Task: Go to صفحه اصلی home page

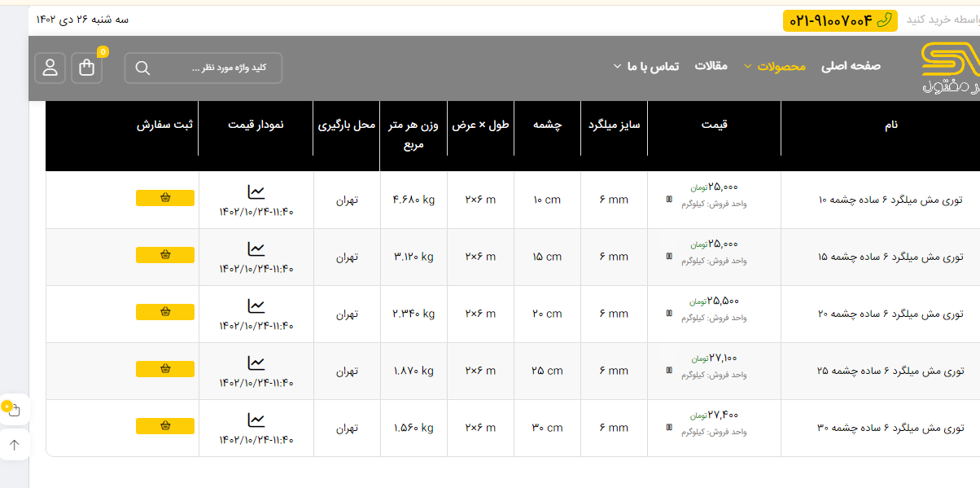Action: point(851,67)
